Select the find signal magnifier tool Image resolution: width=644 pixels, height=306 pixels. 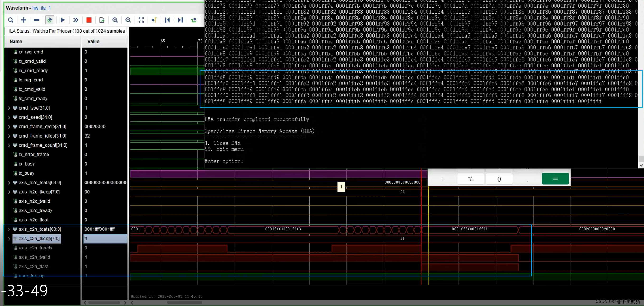point(11,20)
